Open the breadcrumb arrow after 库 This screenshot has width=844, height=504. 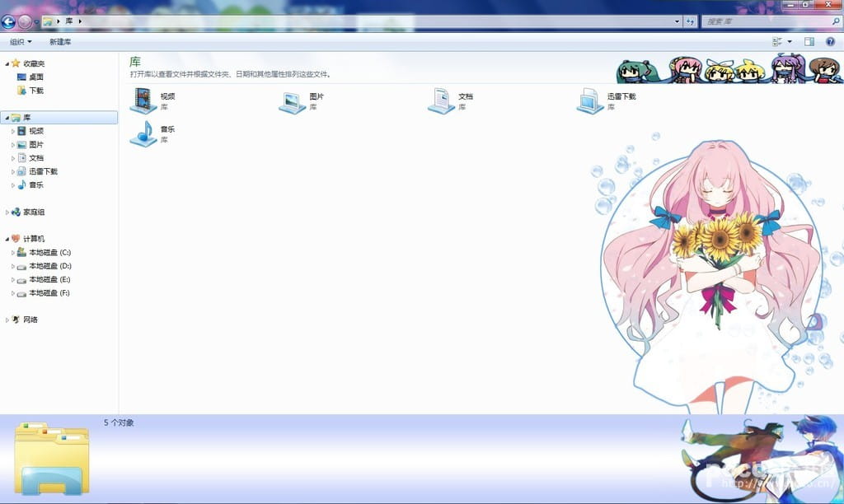(x=80, y=21)
